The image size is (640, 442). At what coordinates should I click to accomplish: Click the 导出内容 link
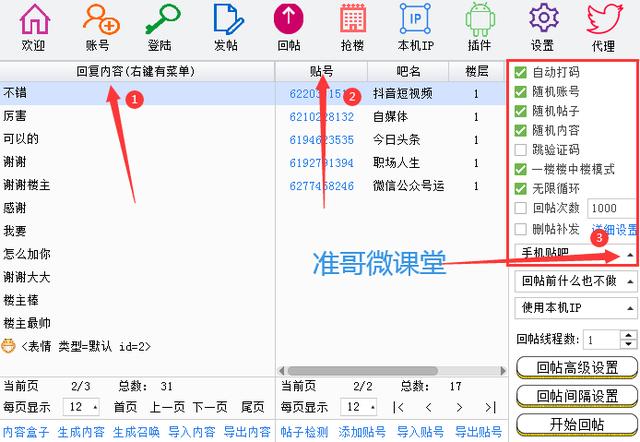[247, 432]
